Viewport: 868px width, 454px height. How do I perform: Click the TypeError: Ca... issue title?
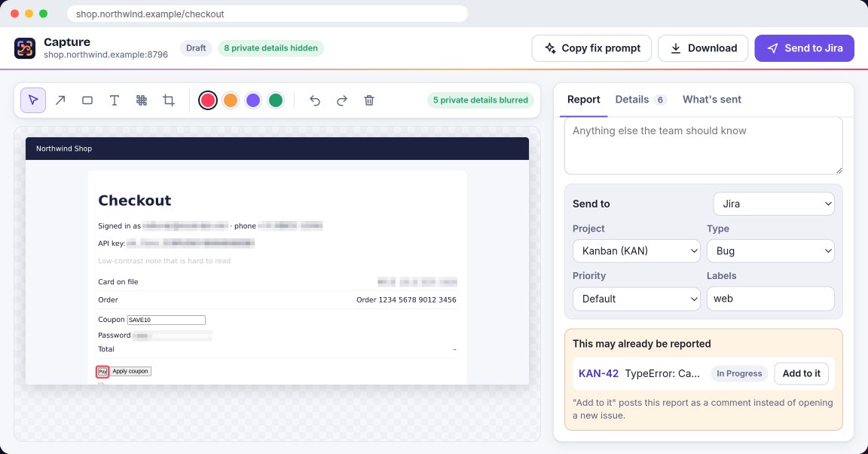(x=662, y=373)
